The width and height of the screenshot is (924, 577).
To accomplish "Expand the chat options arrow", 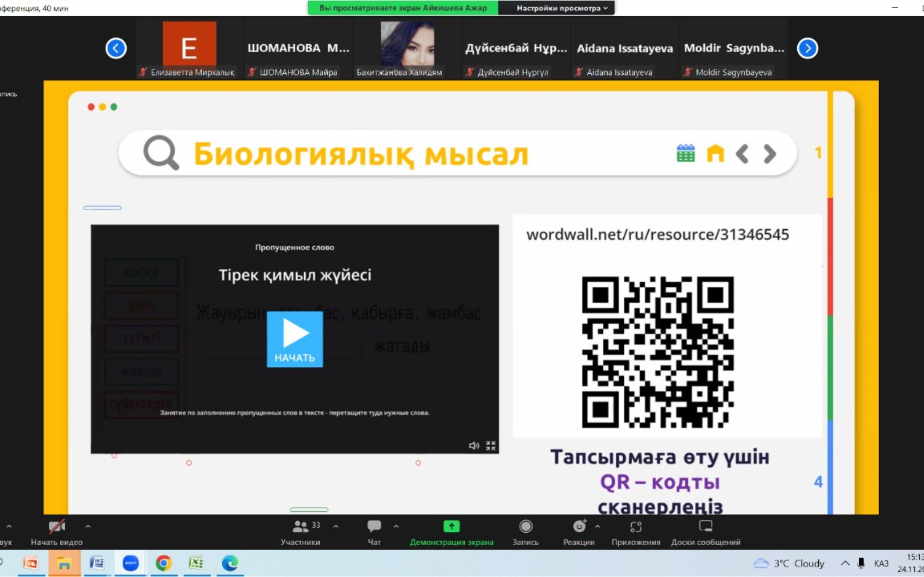I will tap(396, 526).
